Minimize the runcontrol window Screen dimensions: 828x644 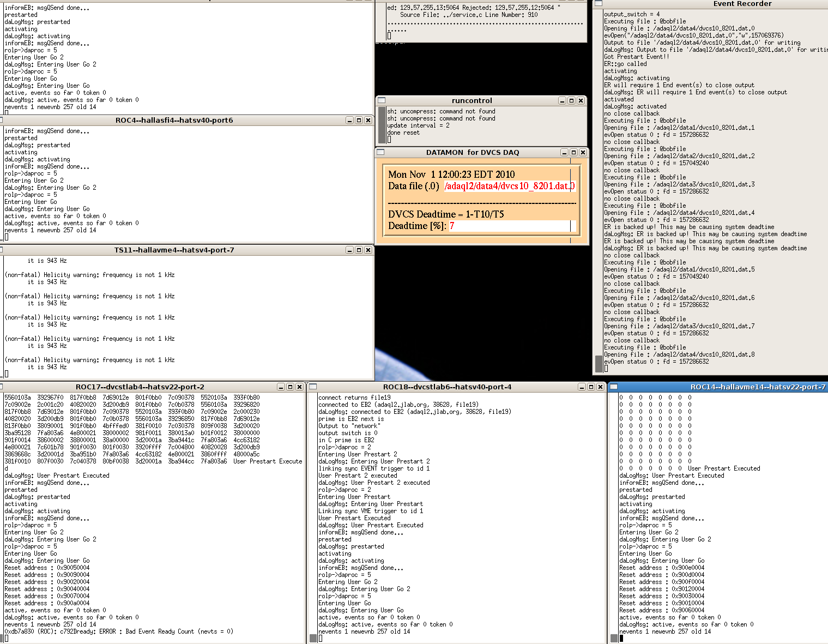click(x=562, y=100)
